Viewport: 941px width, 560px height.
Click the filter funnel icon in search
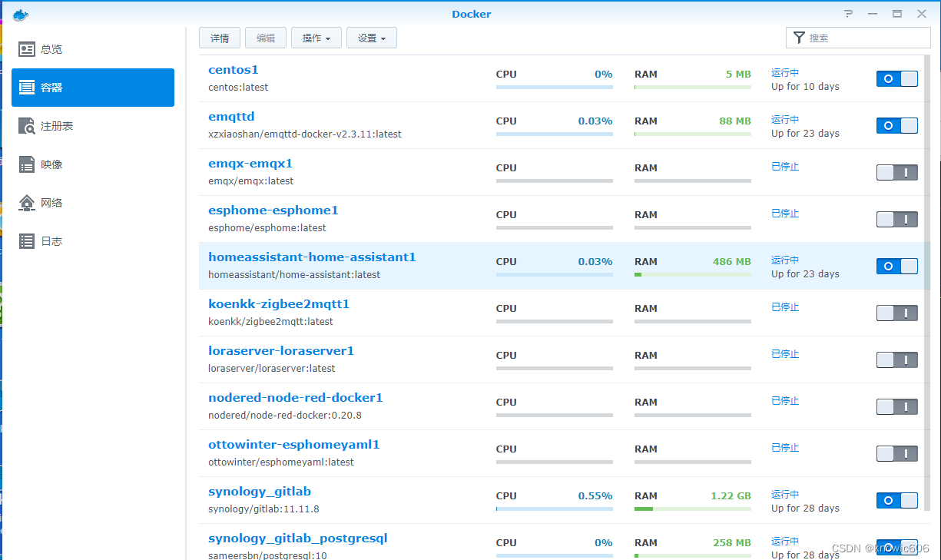click(x=799, y=38)
